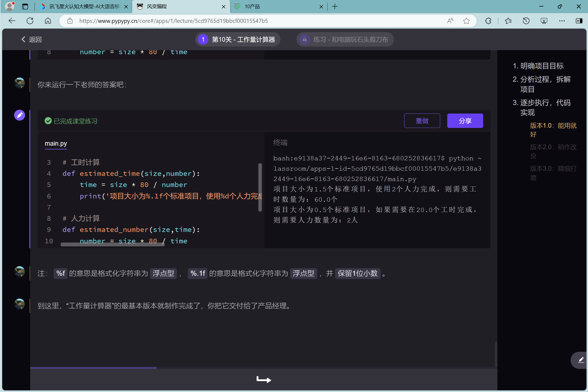Screen dimensions: 588x392
Task: Jump to 1. 明确项目目标 section
Action: (538, 66)
